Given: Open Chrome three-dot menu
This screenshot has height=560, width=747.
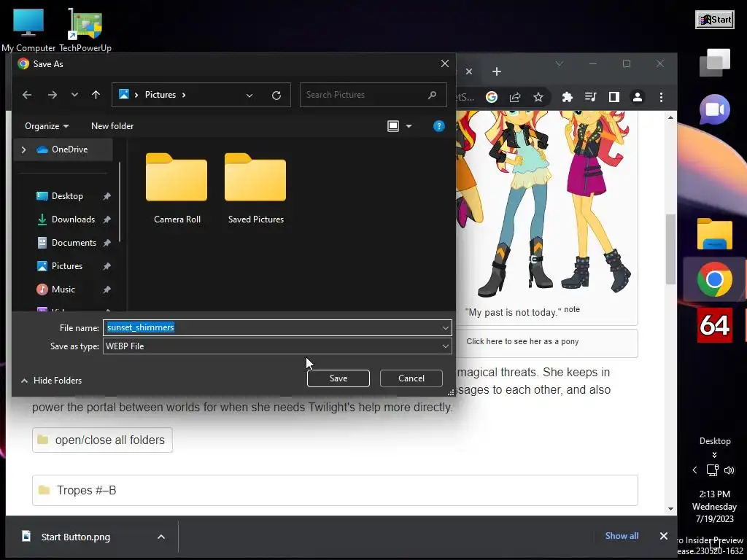Looking at the screenshot, I should (x=661, y=97).
